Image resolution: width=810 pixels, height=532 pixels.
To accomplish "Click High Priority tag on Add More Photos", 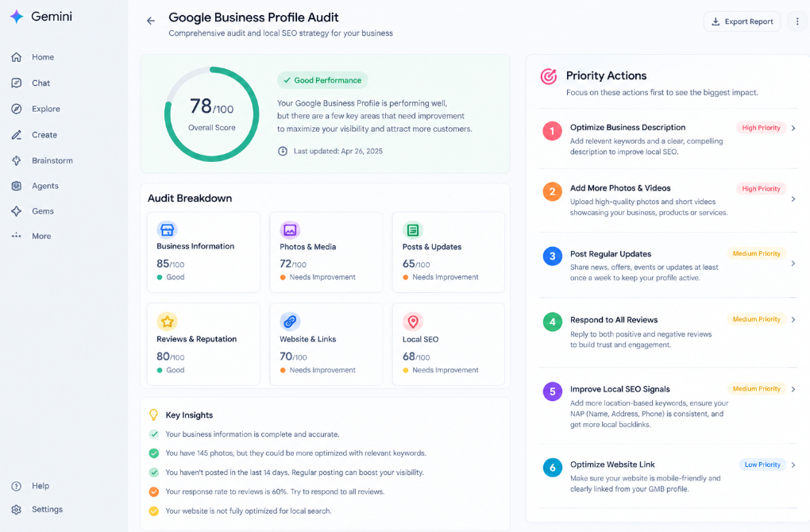I will [x=761, y=189].
